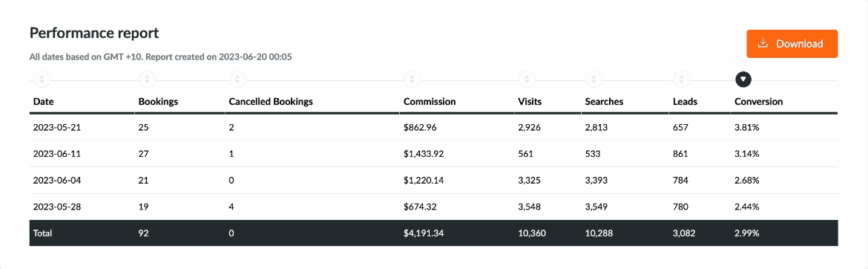Click the sort icon above Bookings column

[147, 80]
